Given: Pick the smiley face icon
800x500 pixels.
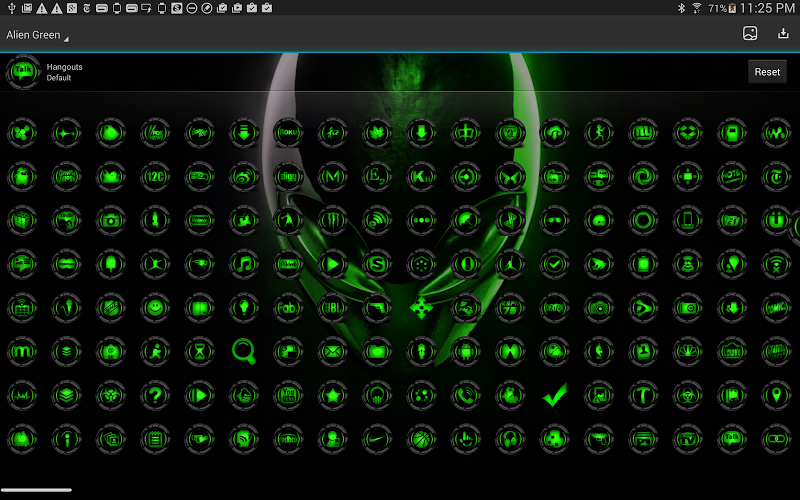Looking at the screenshot, I should (x=155, y=308).
